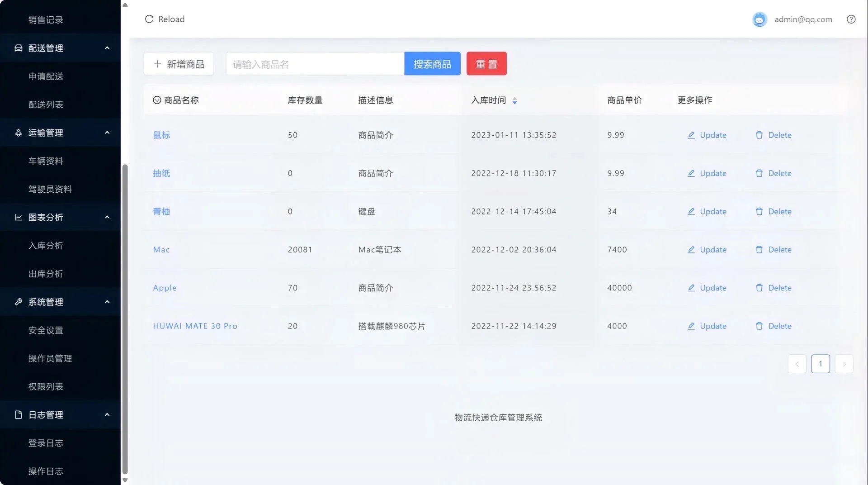Click the Reload refresh icon

(149, 19)
